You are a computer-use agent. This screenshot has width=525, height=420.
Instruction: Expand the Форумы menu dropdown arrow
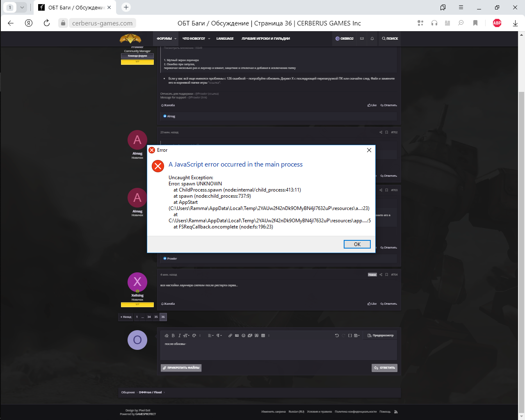click(x=176, y=39)
